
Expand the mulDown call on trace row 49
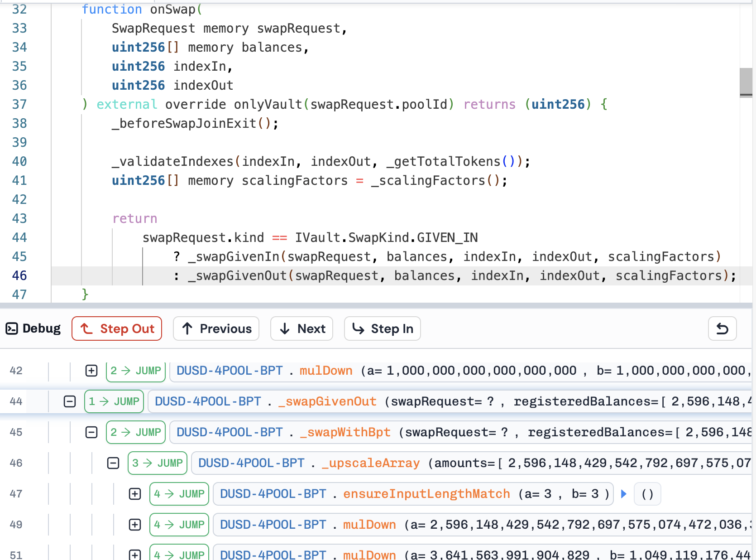click(x=135, y=525)
